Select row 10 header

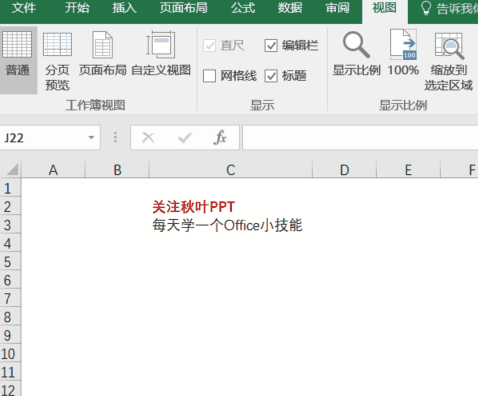10,354
